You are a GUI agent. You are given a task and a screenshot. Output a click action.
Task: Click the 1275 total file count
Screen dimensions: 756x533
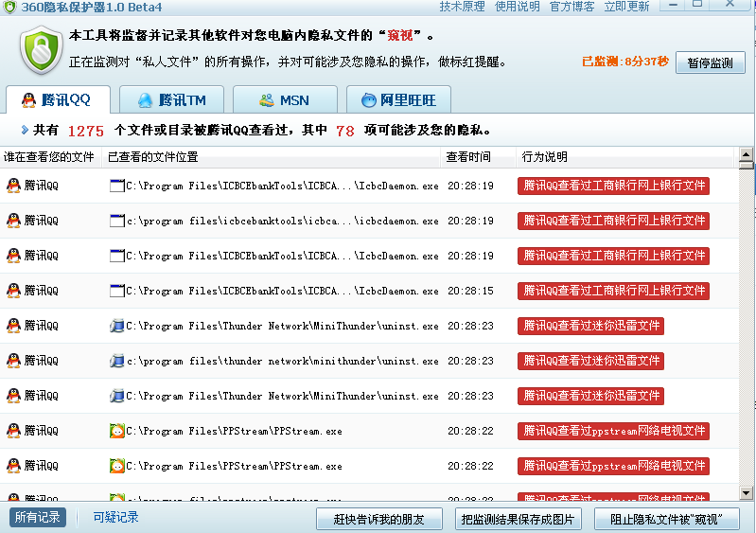click(x=86, y=131)
